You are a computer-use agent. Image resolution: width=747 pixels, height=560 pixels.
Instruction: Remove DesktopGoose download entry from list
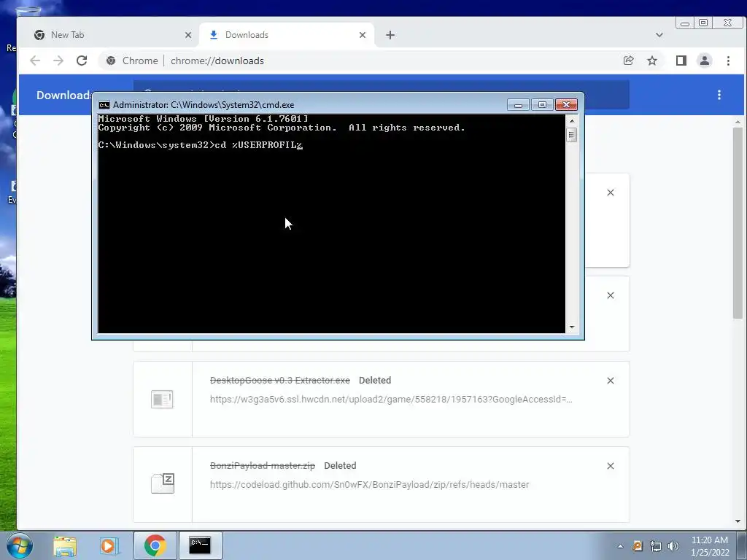coord(611,381)
